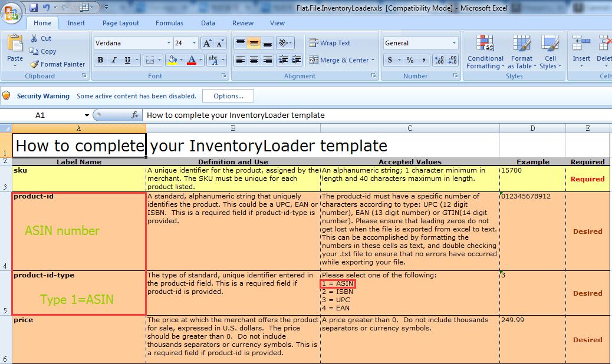Apply yellow fill color bucket
Image resolution: width=612 pixels, height=364 pixels.
172,60
